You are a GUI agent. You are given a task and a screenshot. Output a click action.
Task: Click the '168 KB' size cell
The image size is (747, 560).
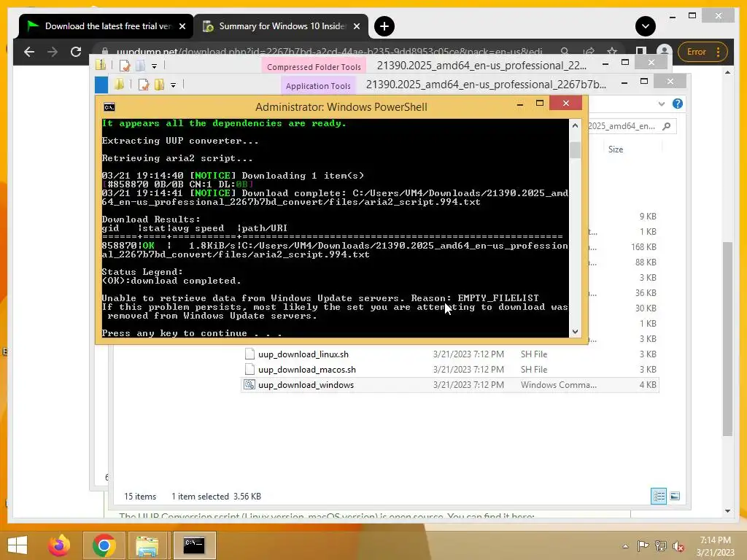coord(643,247)
